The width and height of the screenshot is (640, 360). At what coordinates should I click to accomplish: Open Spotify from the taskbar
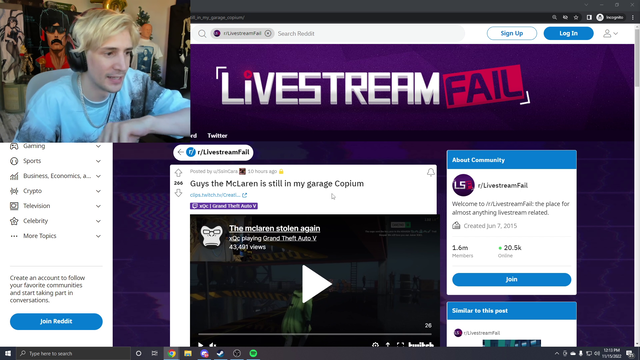[253, 353]
